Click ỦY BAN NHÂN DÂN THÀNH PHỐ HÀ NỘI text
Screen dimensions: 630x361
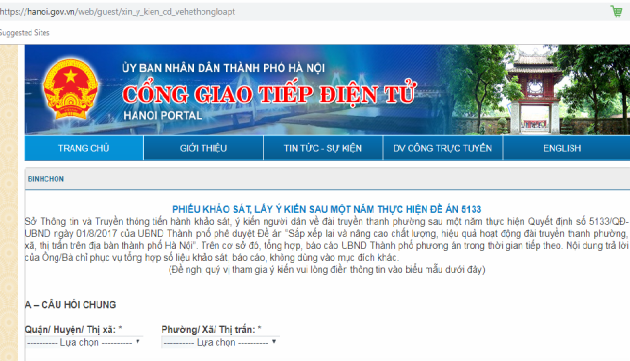tap(223, 68)
